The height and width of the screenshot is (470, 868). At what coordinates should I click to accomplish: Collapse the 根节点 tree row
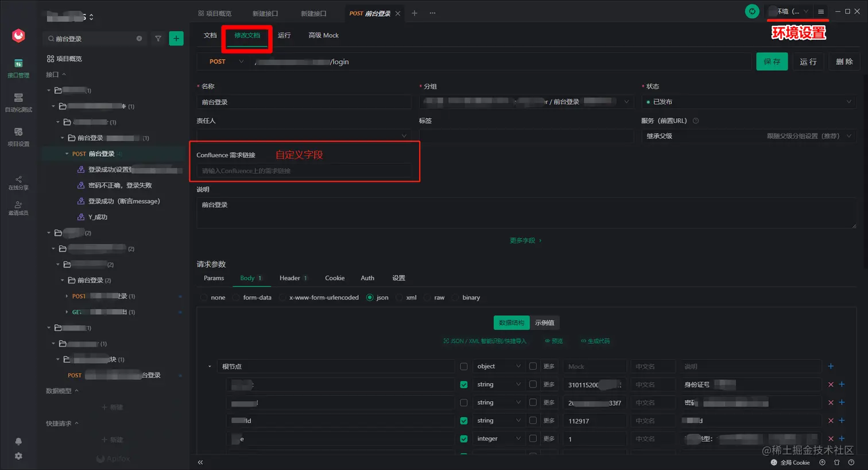(x=210, y=366)
